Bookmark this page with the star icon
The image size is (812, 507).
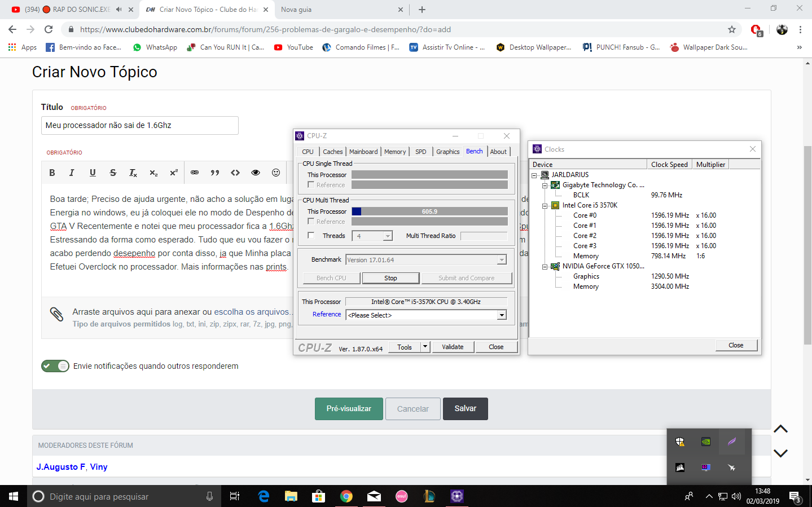[x=732, y=29]
